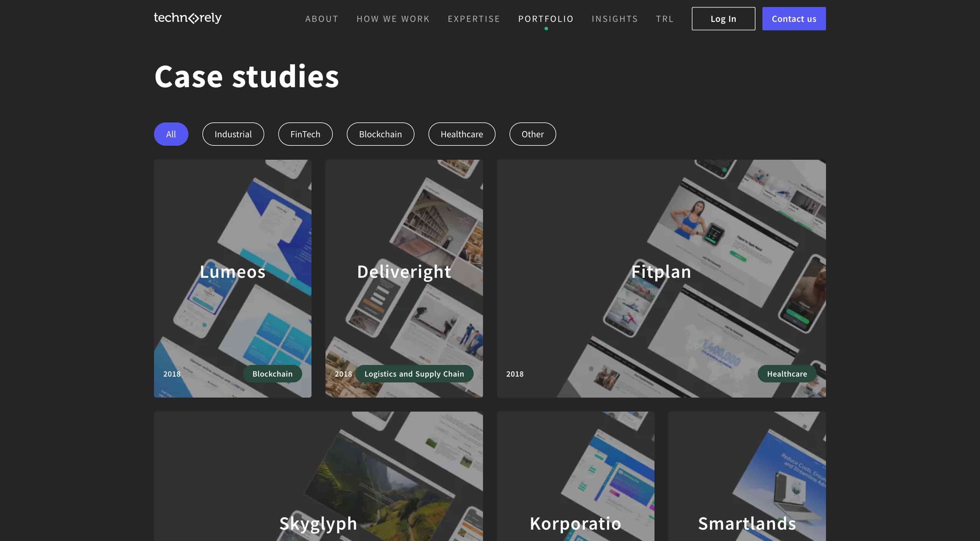Open the About menu item
The width and height of the screenshot is (980, 541).
[x=321, y=19]
